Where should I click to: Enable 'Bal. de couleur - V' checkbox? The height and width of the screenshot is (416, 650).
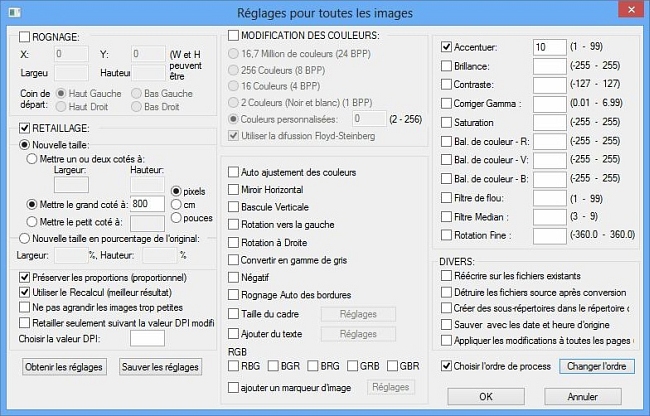pos(446,160)
